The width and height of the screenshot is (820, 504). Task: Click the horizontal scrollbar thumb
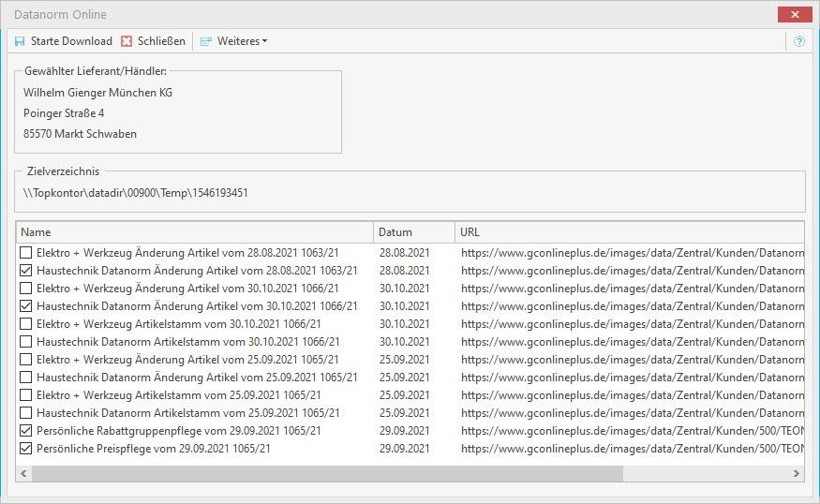coord(327,474)
